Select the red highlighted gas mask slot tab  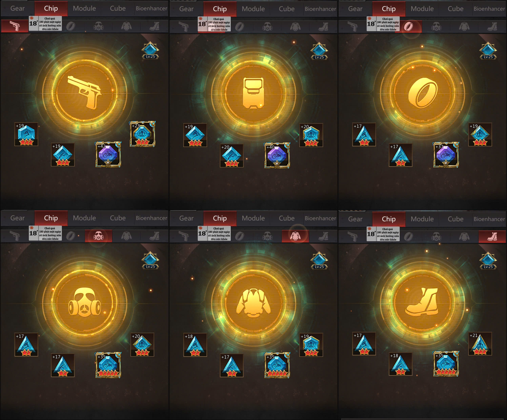click(98, 236)
